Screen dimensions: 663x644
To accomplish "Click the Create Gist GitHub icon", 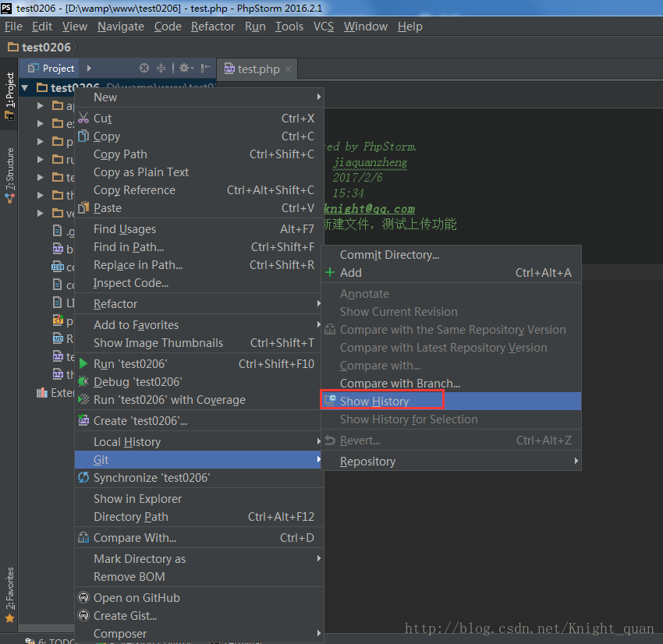I will coord(83,615).
